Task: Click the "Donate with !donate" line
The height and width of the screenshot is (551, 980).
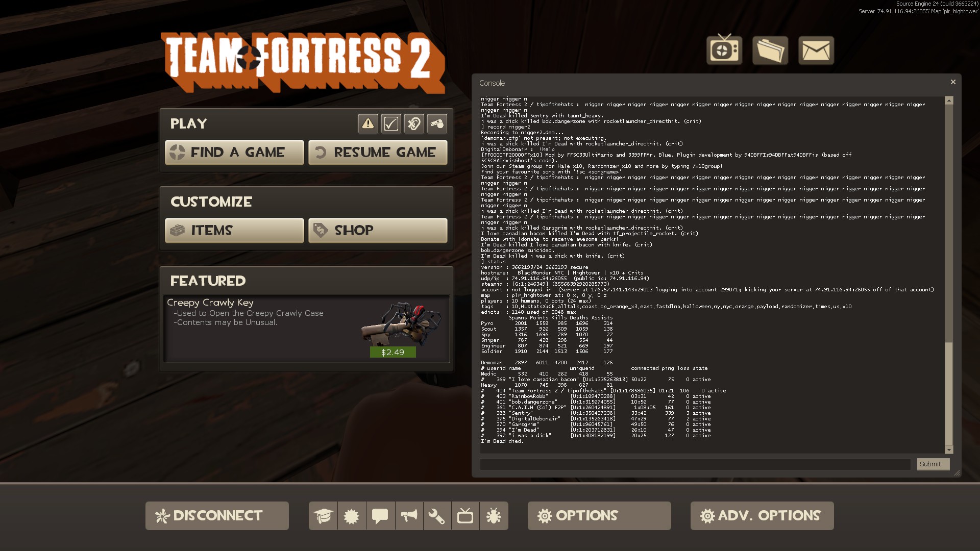Action: pyautogui.click(x=549, y=239)
